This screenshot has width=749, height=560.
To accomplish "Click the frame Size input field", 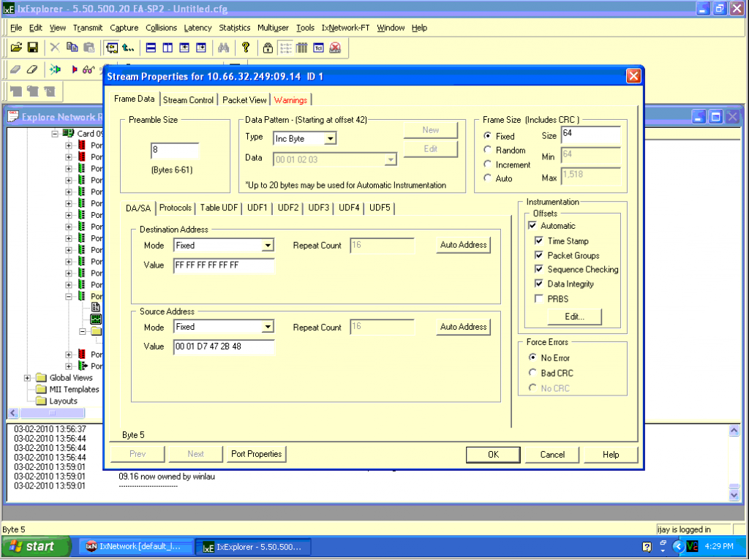I will click(x=591, y=135).
